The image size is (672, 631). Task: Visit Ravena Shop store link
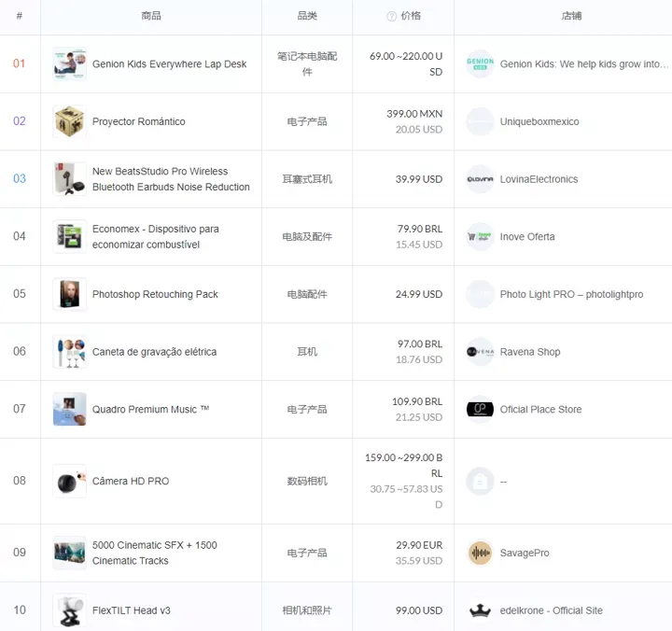530,352
